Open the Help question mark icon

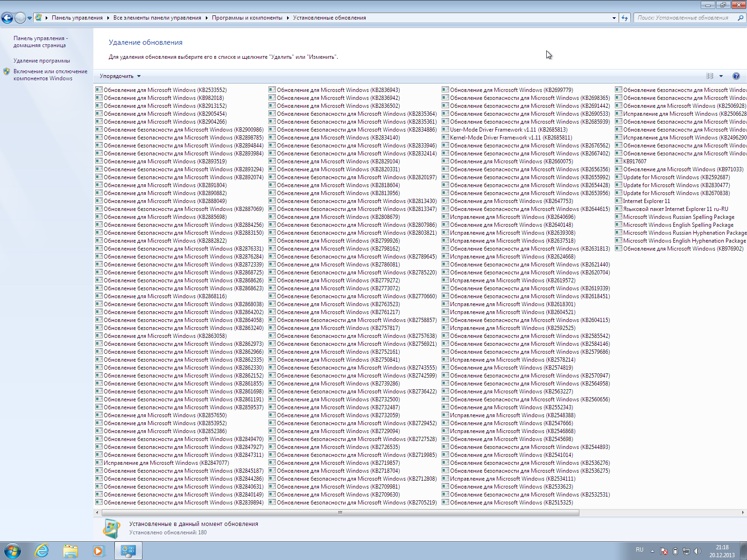click(x=736, y=76)
